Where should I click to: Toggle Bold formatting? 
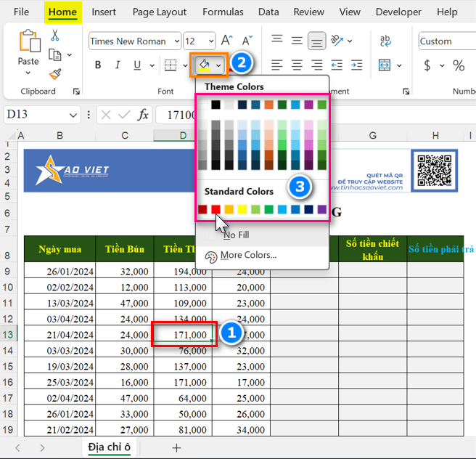(x=98, y=65)
